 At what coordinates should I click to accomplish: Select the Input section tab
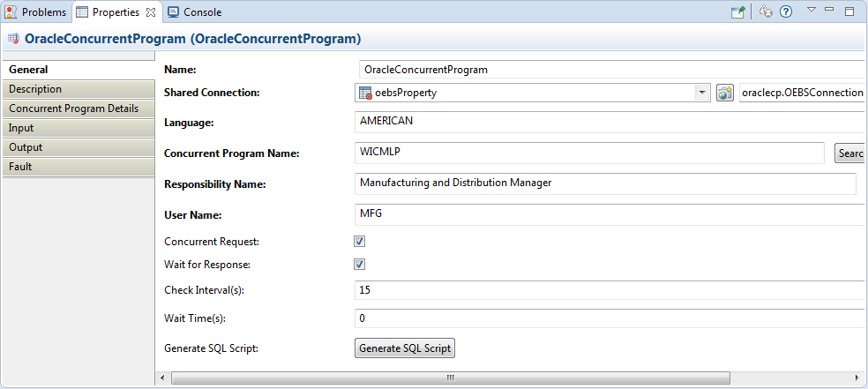[x=21, y=128]
